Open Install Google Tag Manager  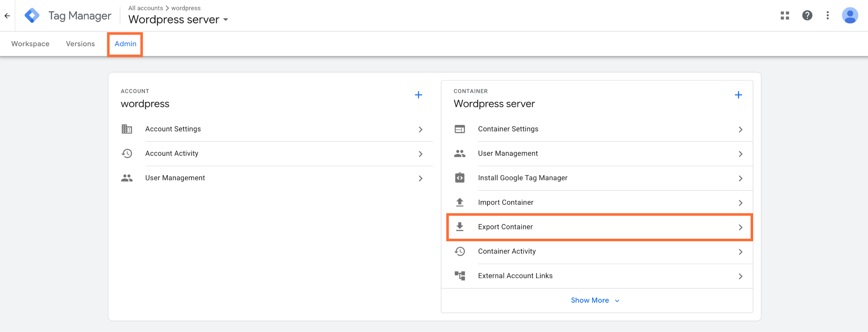pos(597,178)
